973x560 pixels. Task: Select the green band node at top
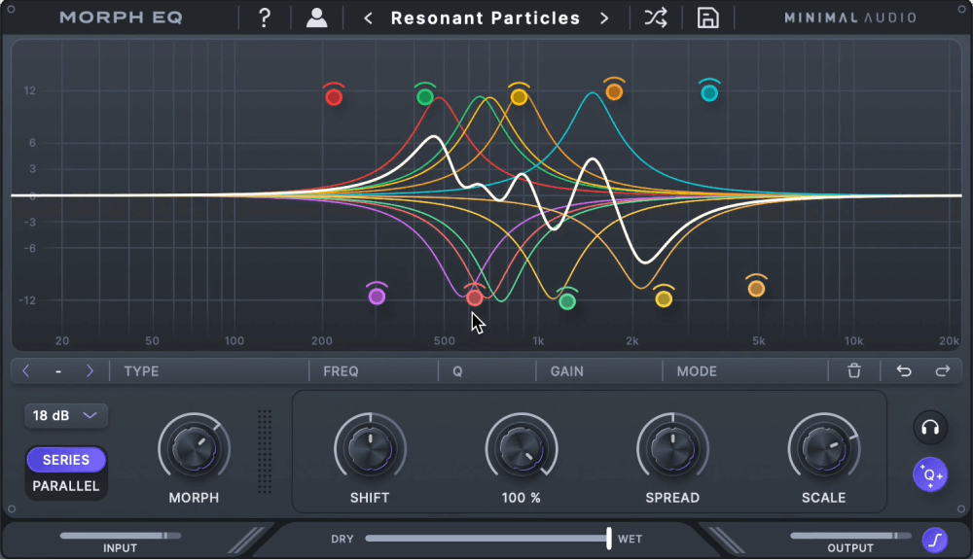point(425,97)
